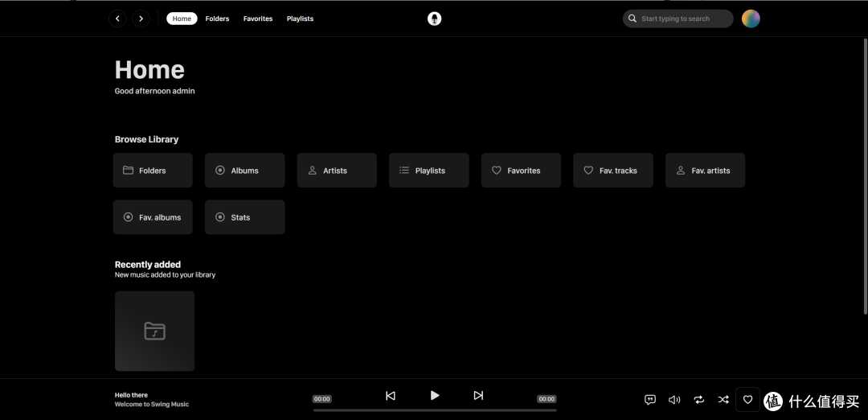
Task: Browse the Favorites library card
Action: point(521,171)
